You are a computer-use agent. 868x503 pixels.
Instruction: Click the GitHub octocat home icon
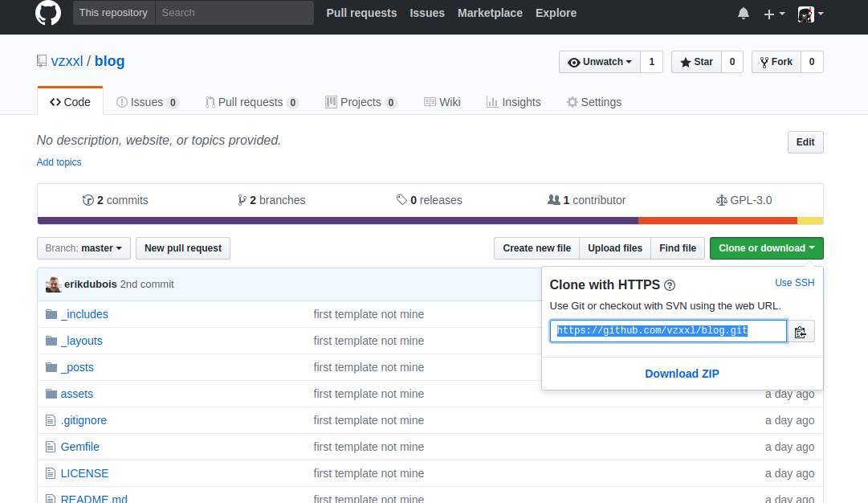point(48,13)
